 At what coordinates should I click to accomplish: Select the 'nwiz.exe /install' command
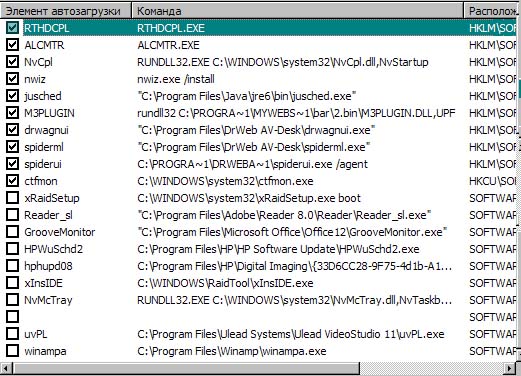coord(176,79)
